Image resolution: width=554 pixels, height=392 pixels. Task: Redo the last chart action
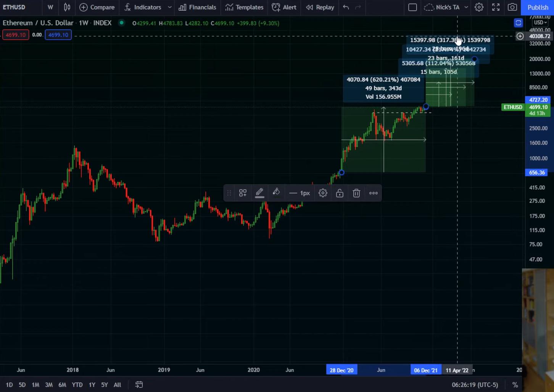(x=358, y=7)
